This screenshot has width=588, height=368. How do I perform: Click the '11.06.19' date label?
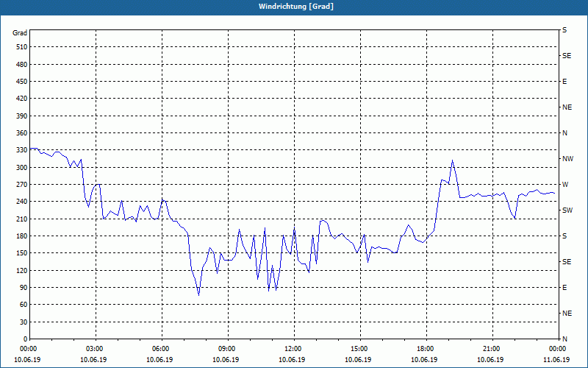(557, 360)
